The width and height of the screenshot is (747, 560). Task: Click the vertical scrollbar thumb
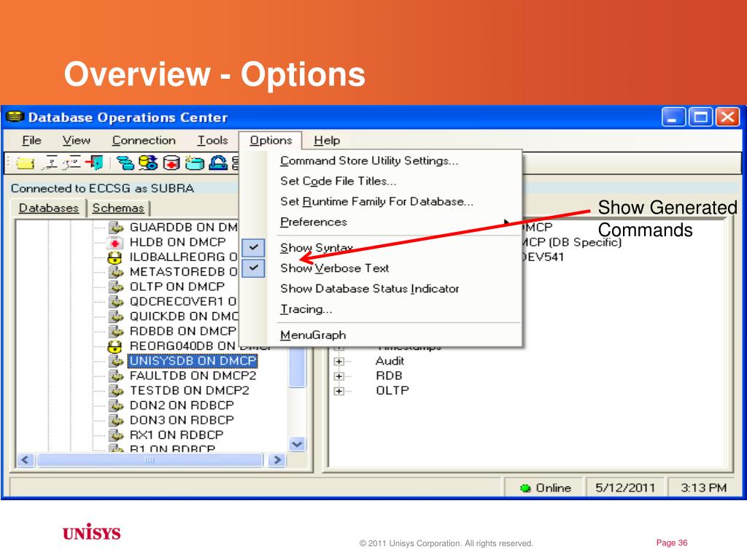tap(298, 367)
